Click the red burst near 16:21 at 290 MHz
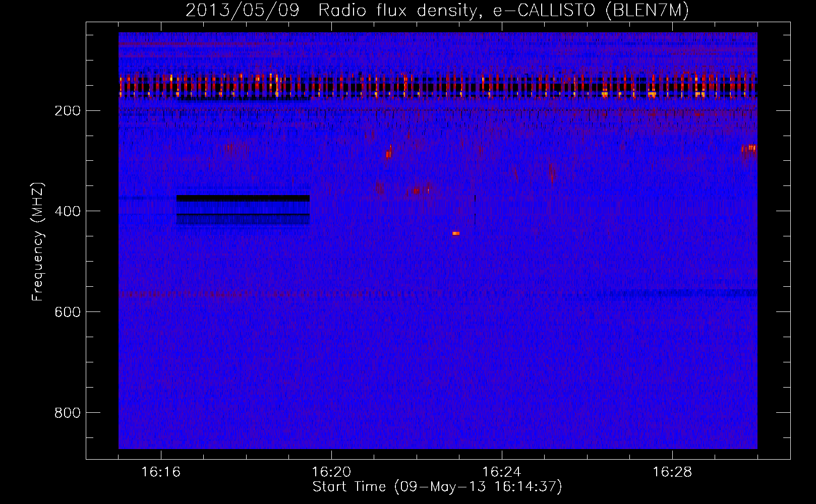 pos(389,152)
